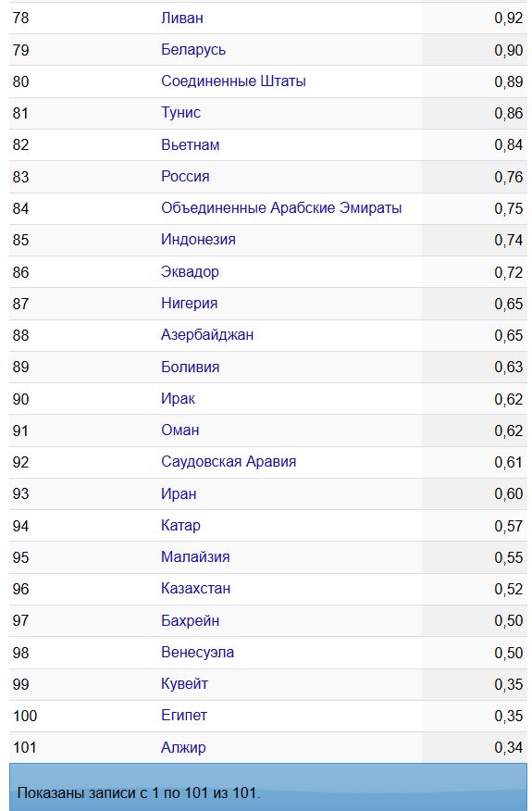
Task: Click the Катар link
Action: (x=180, y=525)
